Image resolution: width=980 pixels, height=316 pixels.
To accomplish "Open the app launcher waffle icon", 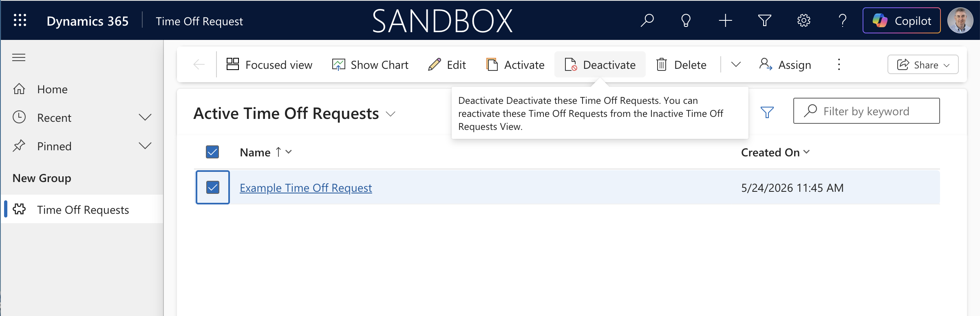I will pos(20,20).
